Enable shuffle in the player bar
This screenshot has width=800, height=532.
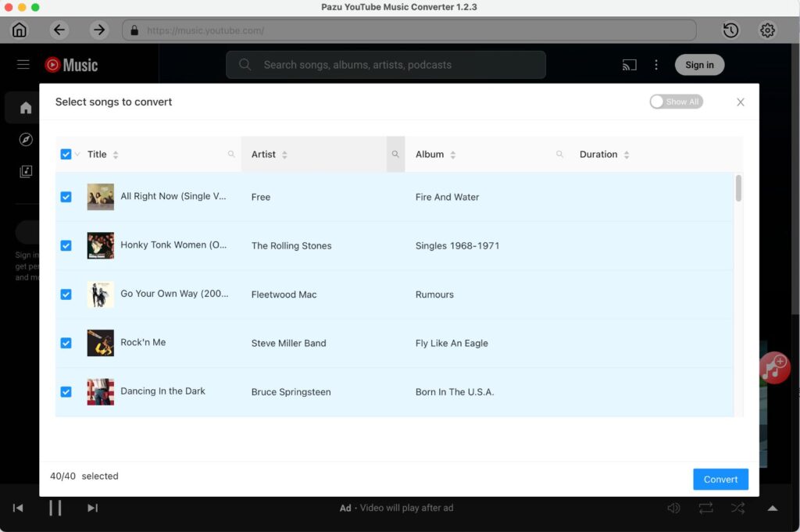click(x=737, y=508)
